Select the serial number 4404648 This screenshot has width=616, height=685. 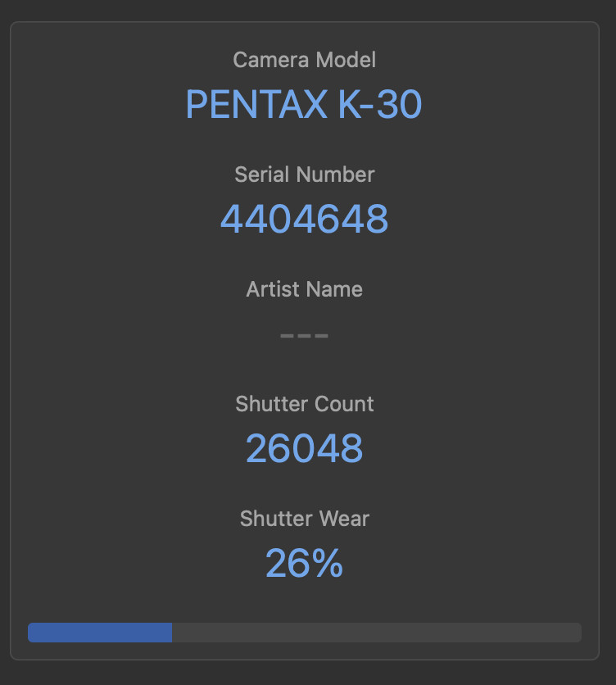click(x=305, y=219)
